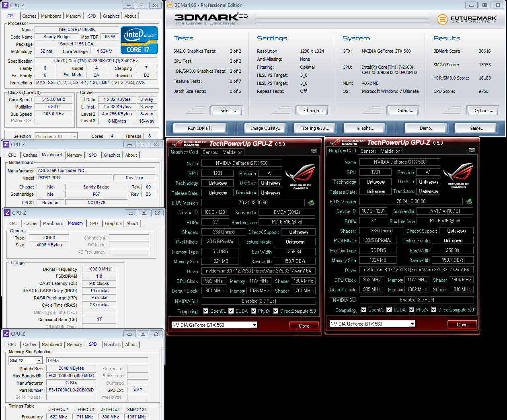The width and height of the screenshot is (507, 420).
Task: Open Image Quality settings in 3DMark06
Action: tap(266, 128)
